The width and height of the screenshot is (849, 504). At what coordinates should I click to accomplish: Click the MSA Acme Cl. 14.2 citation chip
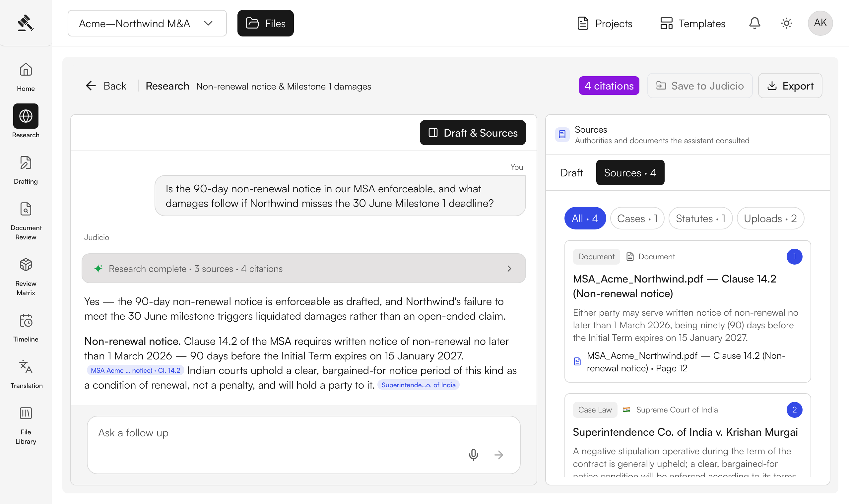point(136,370)
